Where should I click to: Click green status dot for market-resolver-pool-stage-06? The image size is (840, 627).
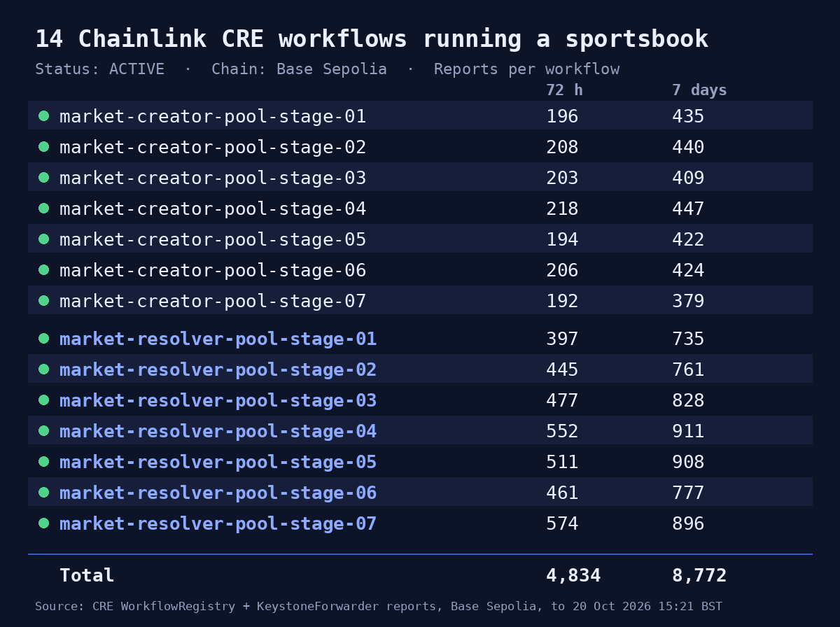(x=43, y=492)
